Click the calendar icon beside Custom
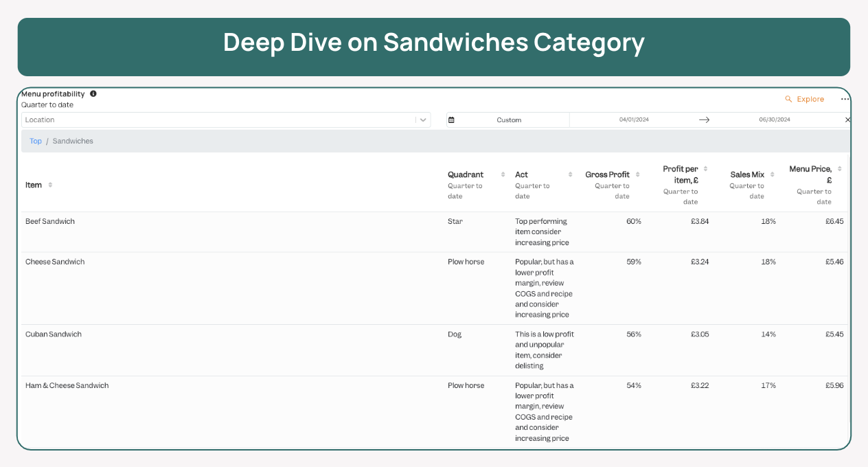 click(451, 119)
